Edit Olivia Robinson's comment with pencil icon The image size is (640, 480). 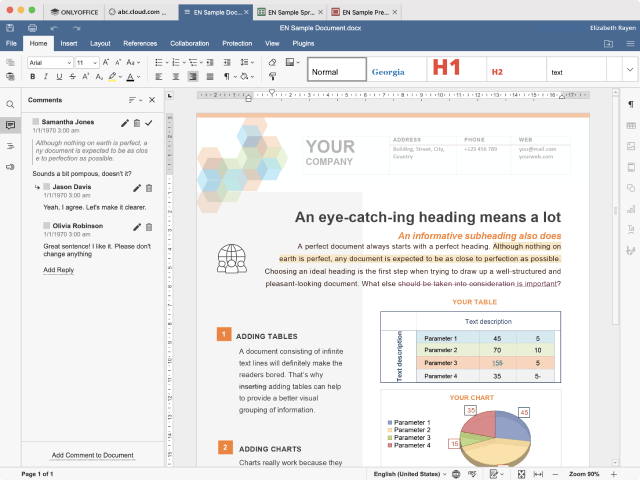point(137,227)
